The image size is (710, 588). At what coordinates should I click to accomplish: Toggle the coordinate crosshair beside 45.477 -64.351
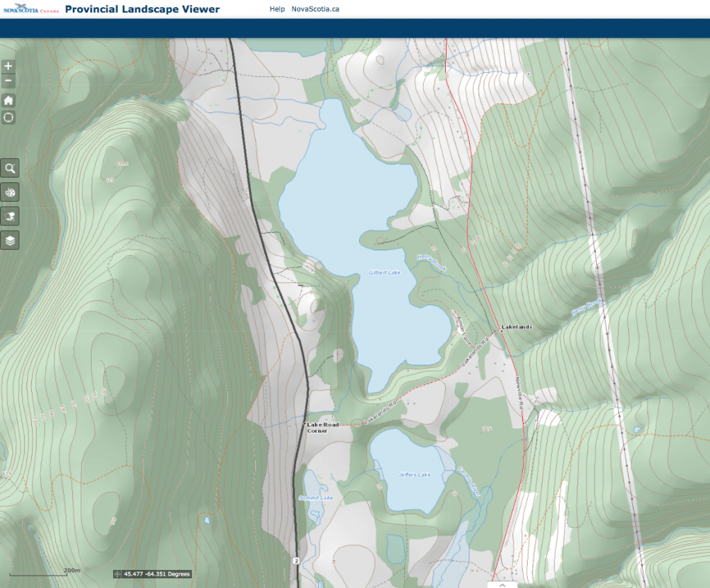(x=117, y=574)
